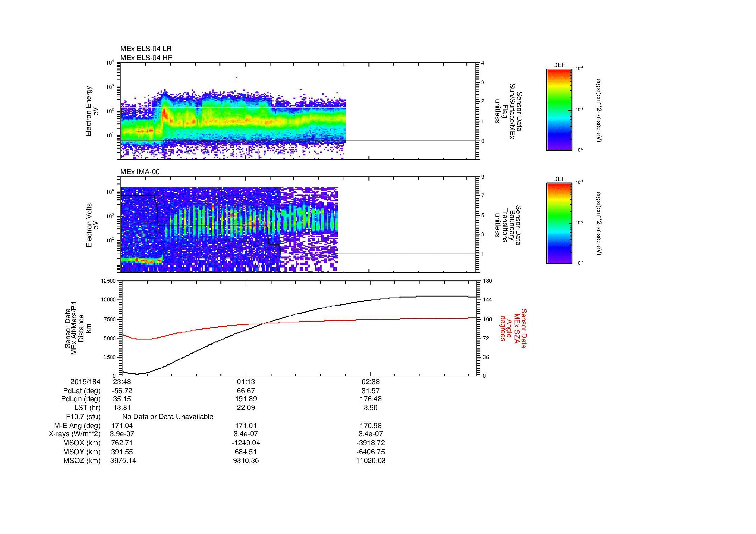Viewport: 756px width, 534px height.
Task: Click the 'MEx Alt/Mars/Pd Distance km' axis label
Action: [78, 328]
